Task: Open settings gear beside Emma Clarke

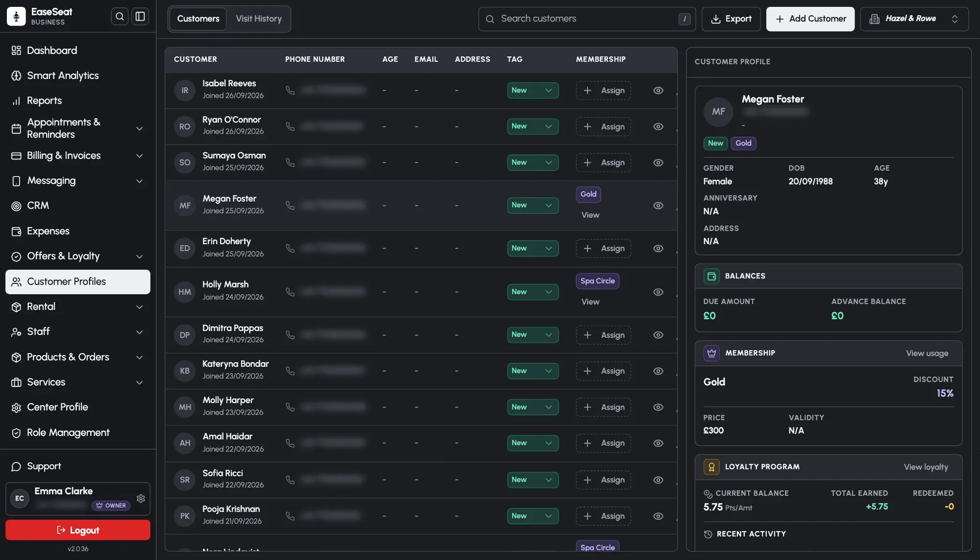Action: [x=141, y=499]
